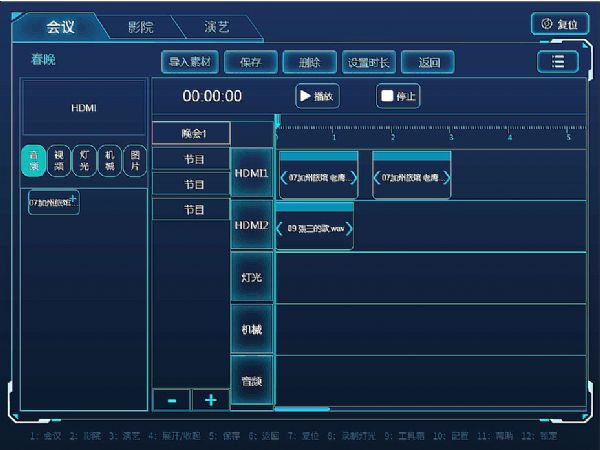Select the HDMI2 track header
The height and width of the screenshot is (450, 600).
pyautogui.click(x=251, y=225)
